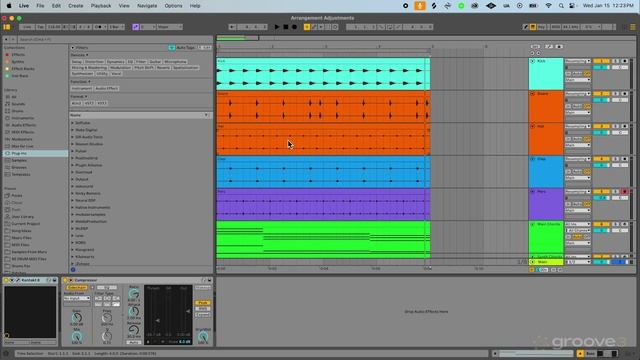
Task: Toggle the yellow Automation Arm button
Action: coord(307,27)
